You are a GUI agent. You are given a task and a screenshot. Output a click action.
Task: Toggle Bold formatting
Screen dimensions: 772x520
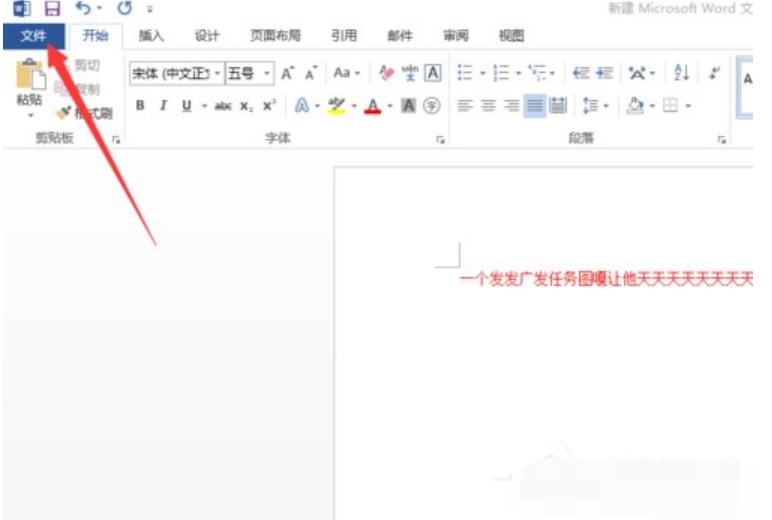[x=140, y=106]
